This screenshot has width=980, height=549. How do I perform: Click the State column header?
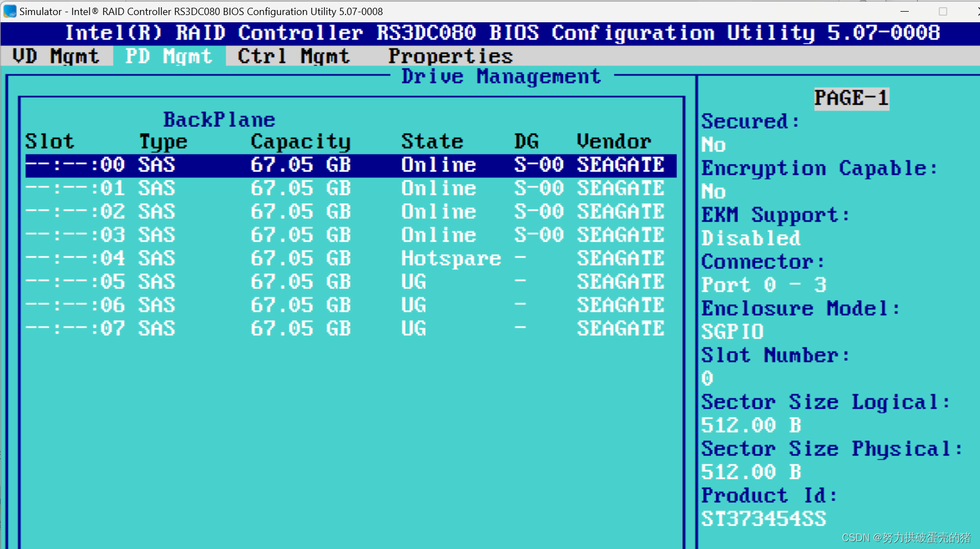432,141
